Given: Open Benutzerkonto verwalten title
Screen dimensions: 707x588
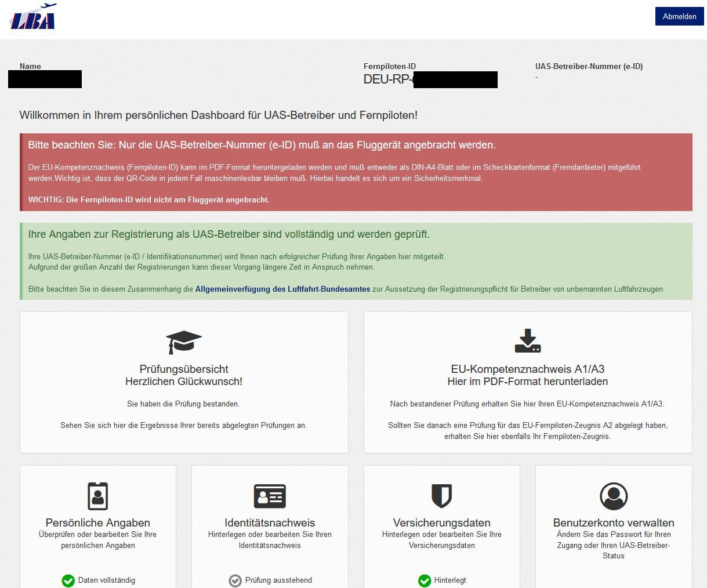Looking at the screenshot, I should [613, 522].
